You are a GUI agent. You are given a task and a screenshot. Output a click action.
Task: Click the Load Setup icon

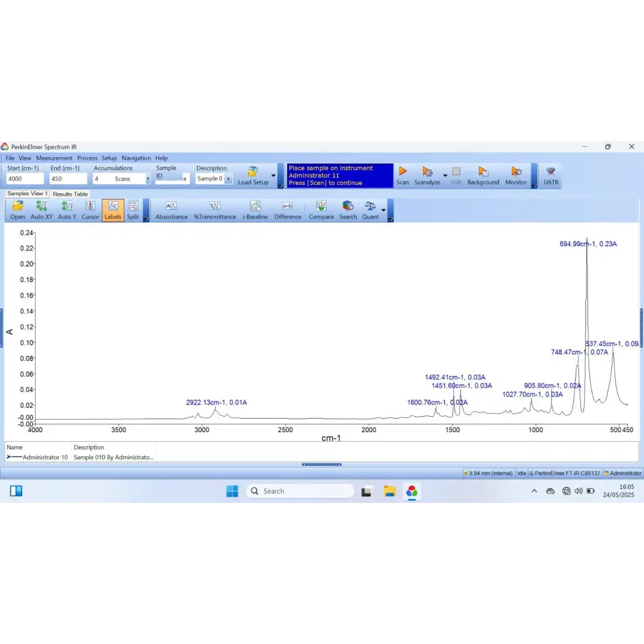tap(253, 176)
